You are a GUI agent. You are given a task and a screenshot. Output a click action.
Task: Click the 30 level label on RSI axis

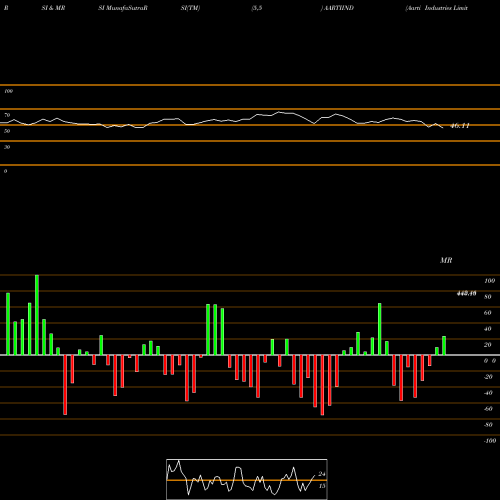point(7,147)
